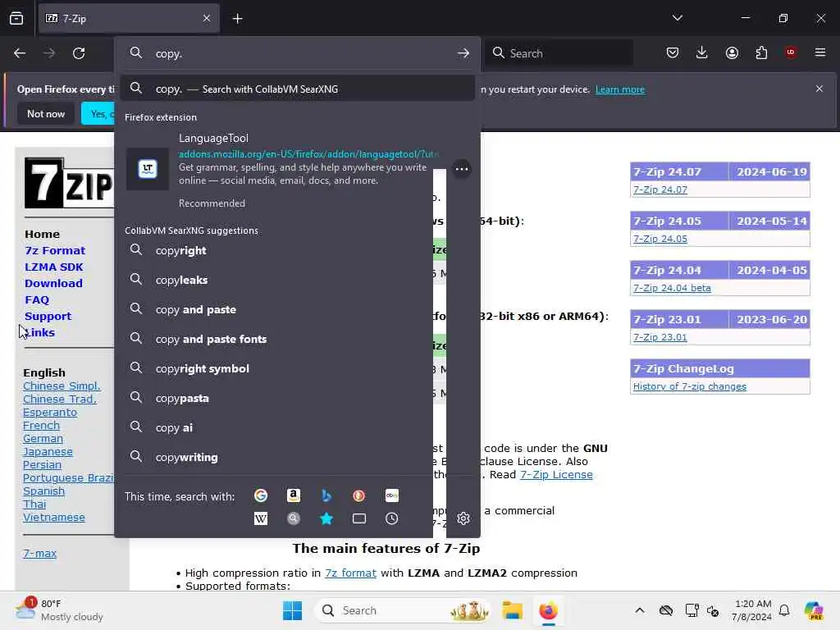Viewport: 840px width, 630px height.
Task: Search bookmarks using the star icon
Action: tap(326, 518)
